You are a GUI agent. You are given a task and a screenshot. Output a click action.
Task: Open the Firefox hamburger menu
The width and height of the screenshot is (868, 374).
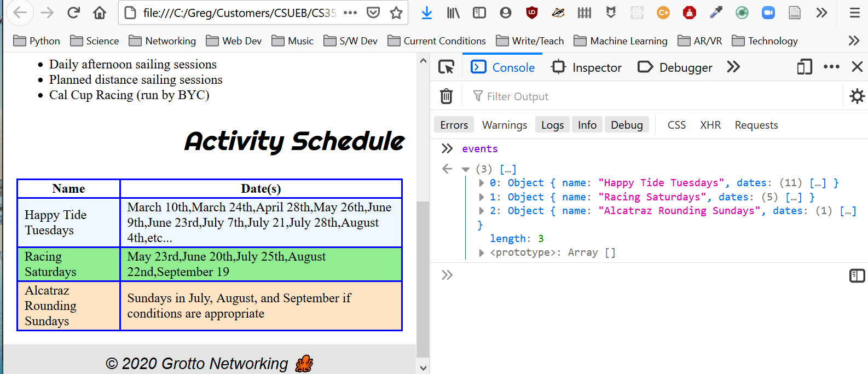854,13
